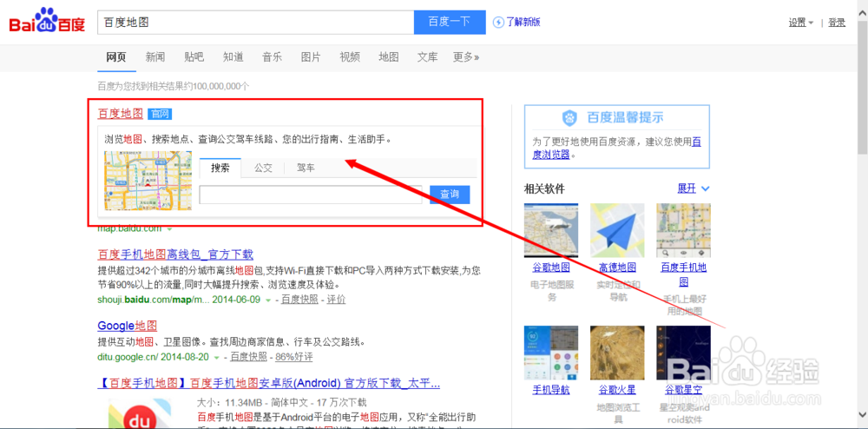The image size is (868, 429).
Task: Switch to the 文库 tab
Action: [x=427, y=56]
